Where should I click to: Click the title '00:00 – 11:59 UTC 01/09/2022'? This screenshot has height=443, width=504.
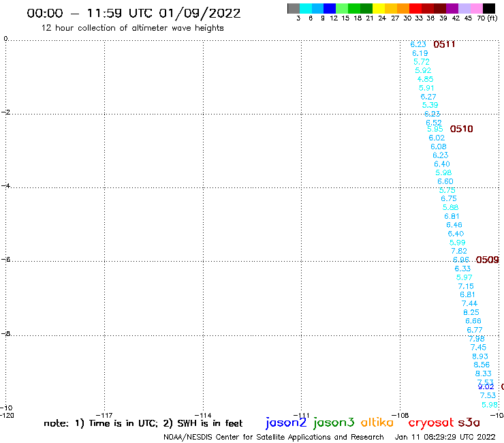133,14
